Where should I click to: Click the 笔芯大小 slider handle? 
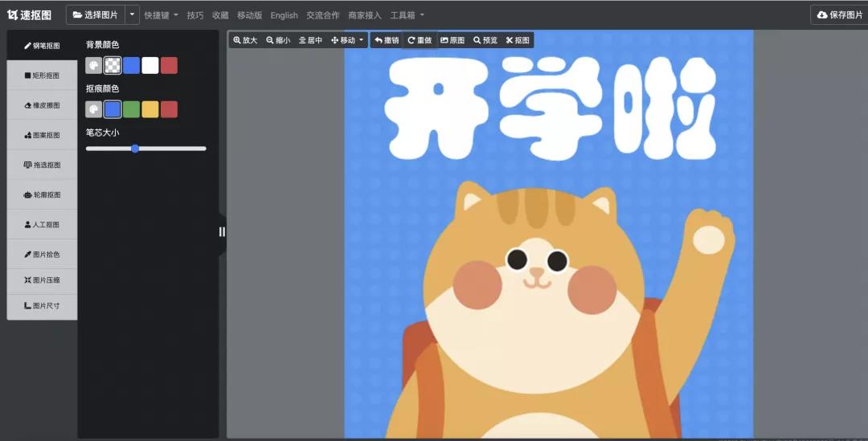pyautogui.click(x=135, y=149)
